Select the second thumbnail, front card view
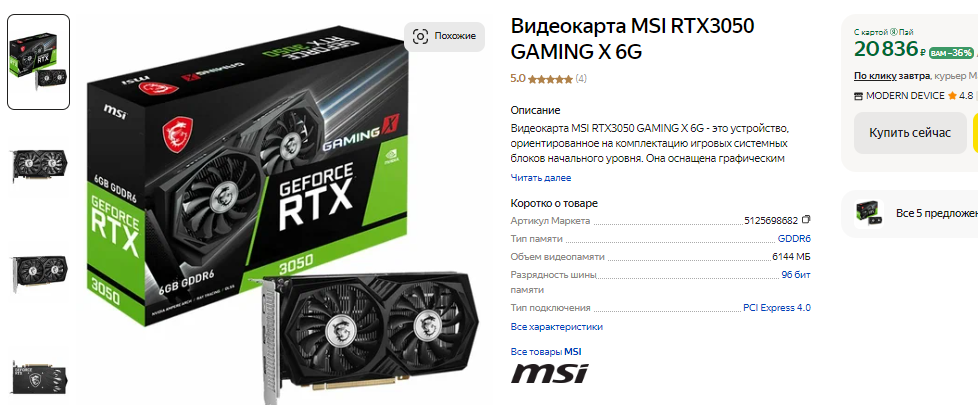The image size is (978, 405). tap(39, 165)
